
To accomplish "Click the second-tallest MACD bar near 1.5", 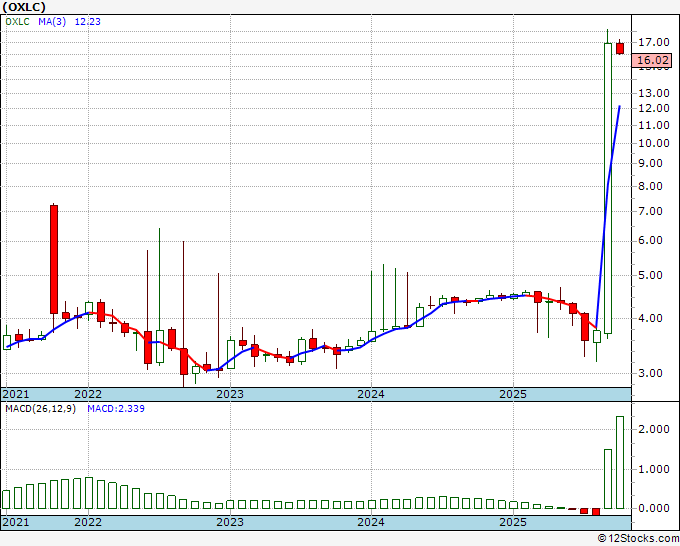I will pos(608,479).
